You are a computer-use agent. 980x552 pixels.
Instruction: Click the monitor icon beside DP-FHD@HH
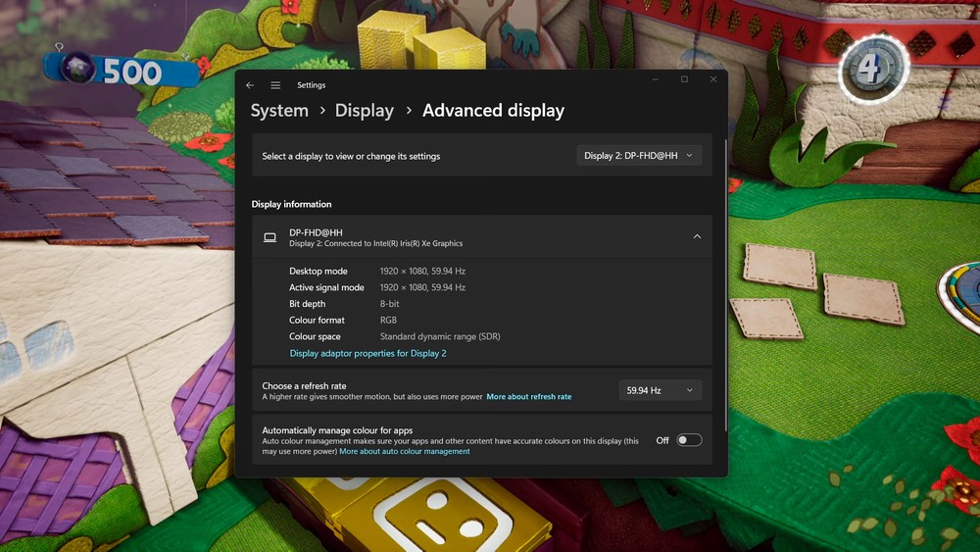(x=269, y=237)
